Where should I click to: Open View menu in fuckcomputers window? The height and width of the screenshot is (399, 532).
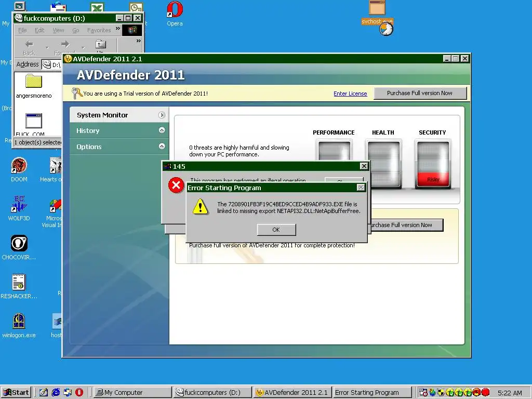click(x=58, y=30)
